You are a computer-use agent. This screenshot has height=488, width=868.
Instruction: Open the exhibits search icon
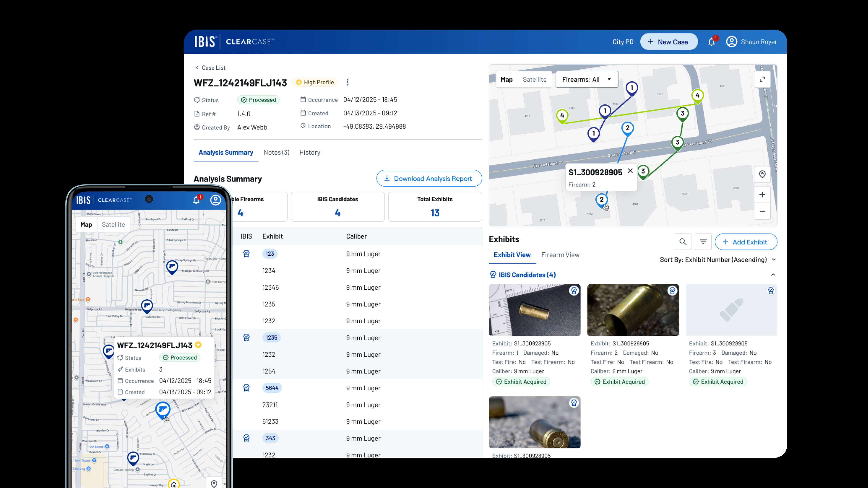click(x=683, y=242)
